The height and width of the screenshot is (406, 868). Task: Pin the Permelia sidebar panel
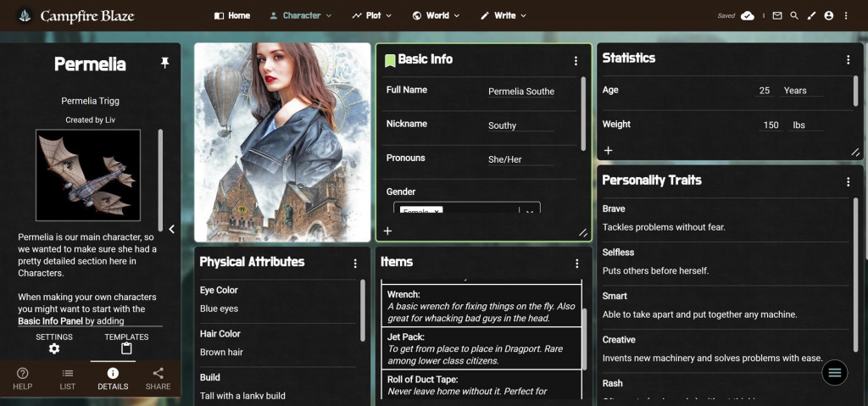164,64
